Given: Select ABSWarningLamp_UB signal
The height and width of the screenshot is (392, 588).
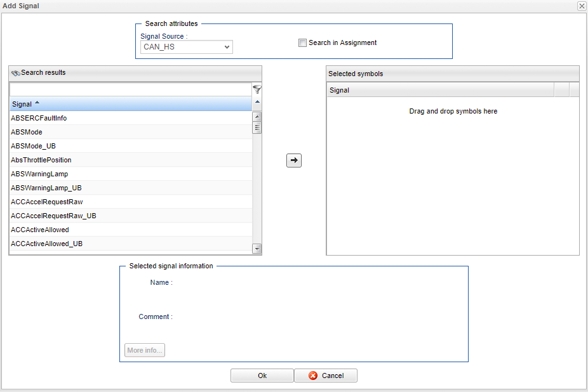Looking at the screenshot, I should (x=46, y=188).
